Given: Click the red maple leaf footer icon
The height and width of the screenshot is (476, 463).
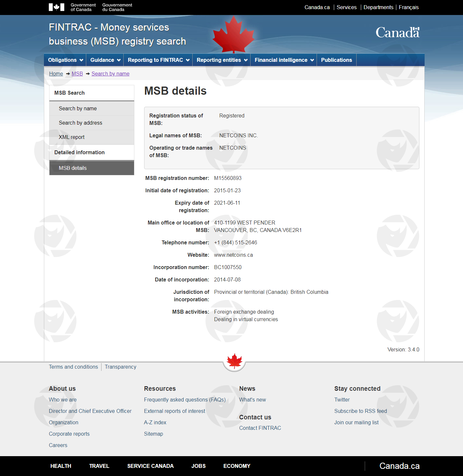Looking at the screenshot, I should [234, 361].
